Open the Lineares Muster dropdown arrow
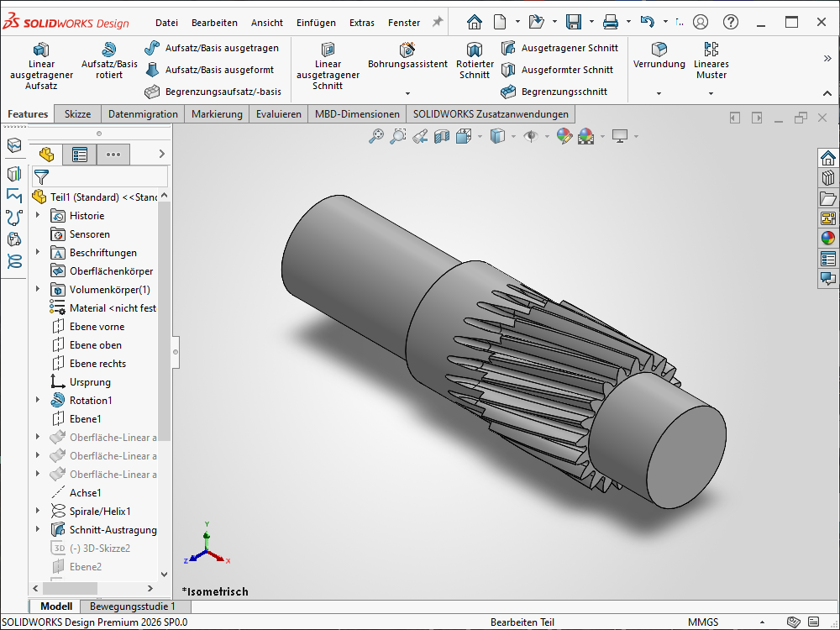 [x=711, y=93]
